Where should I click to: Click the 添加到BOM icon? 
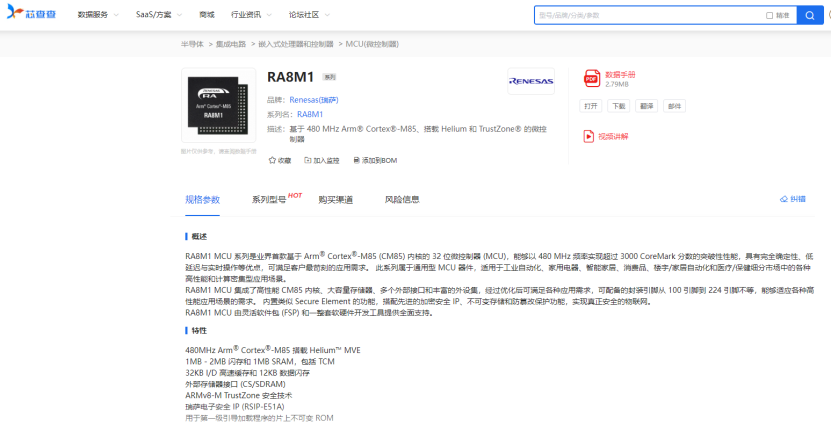(357, 160)
